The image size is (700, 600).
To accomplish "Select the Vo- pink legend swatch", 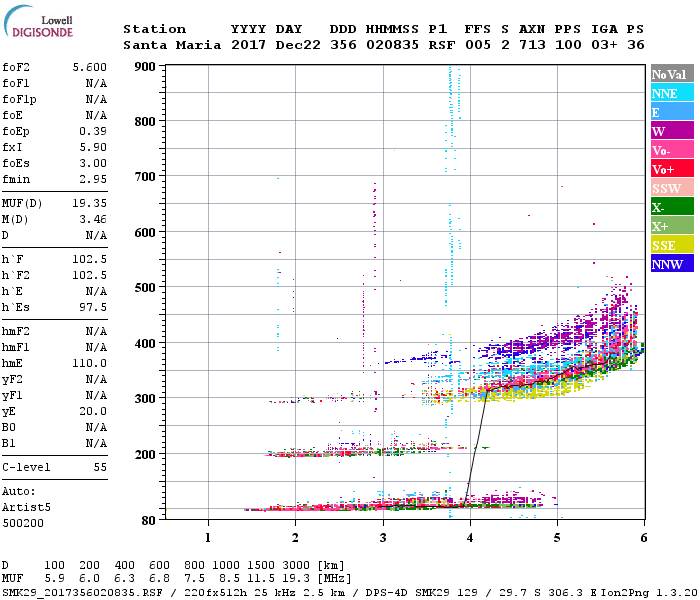I will click(x=672, y=150).
